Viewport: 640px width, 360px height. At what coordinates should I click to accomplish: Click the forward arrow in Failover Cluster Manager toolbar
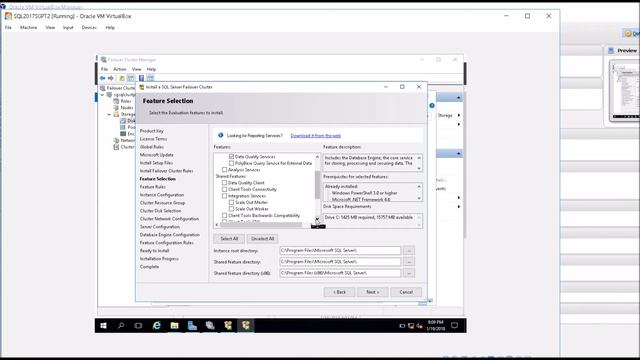[111, 78]
